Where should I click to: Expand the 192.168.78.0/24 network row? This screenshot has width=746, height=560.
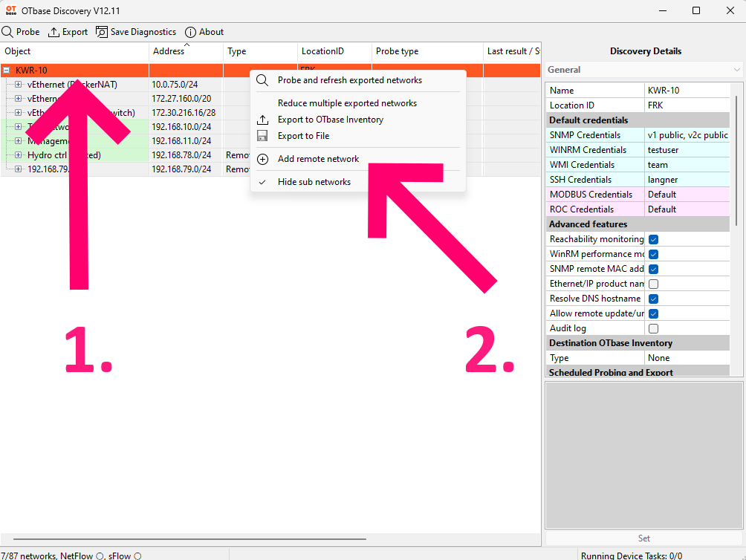[x=18, y=155]
